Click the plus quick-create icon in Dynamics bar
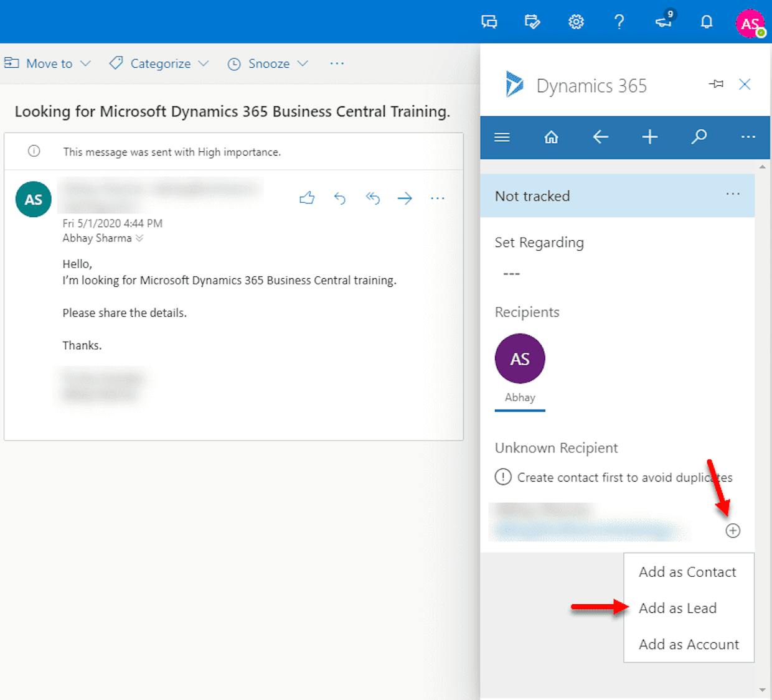Viewport: 772px width, 700px height. tap(650, 137)
